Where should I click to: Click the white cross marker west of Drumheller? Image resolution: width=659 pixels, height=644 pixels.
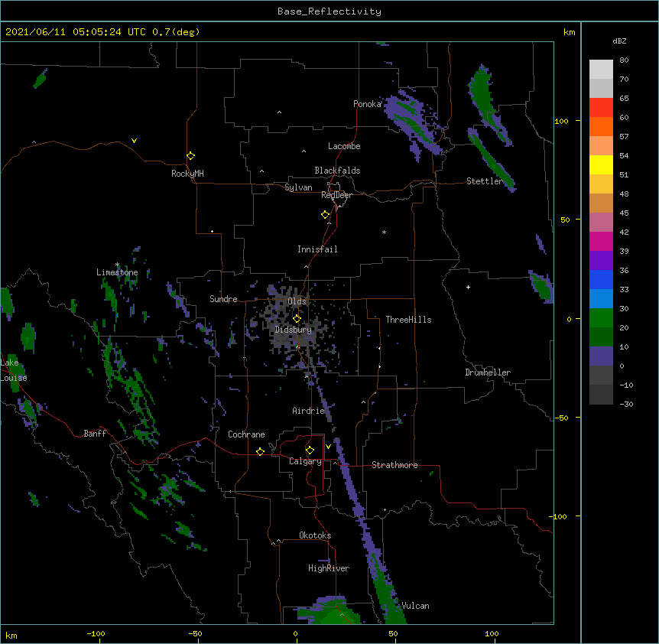tap(468, 287)
